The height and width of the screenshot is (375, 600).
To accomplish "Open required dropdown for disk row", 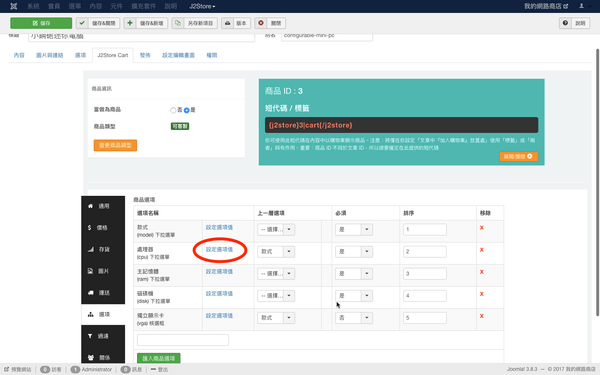I will pyautogui.click(x=354, y=295).
